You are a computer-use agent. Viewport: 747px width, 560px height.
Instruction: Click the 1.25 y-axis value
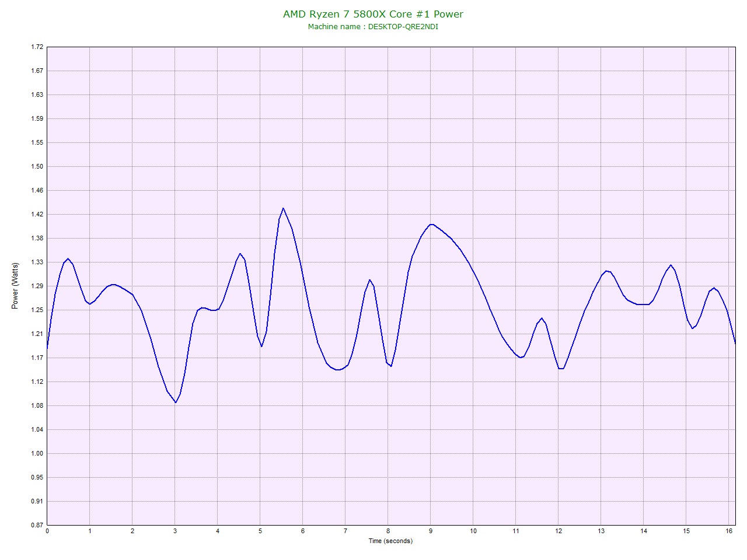[37, 310]
